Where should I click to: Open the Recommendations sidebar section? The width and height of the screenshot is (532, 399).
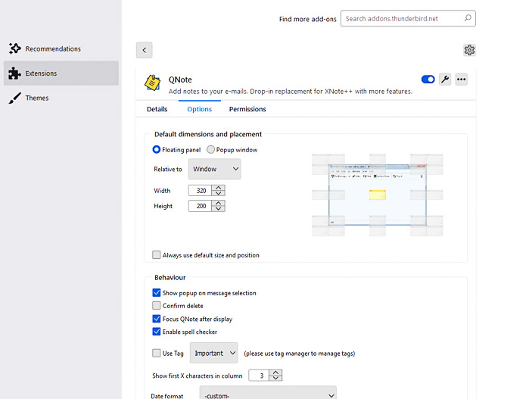pos(45,48)
